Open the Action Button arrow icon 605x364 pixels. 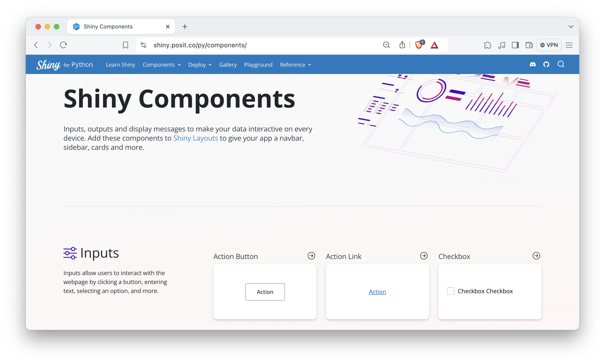pos(311,256)
